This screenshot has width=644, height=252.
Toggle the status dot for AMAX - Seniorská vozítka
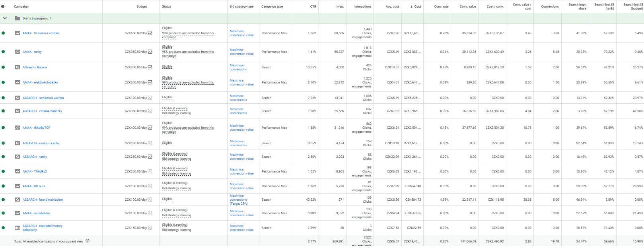point(3,33)
